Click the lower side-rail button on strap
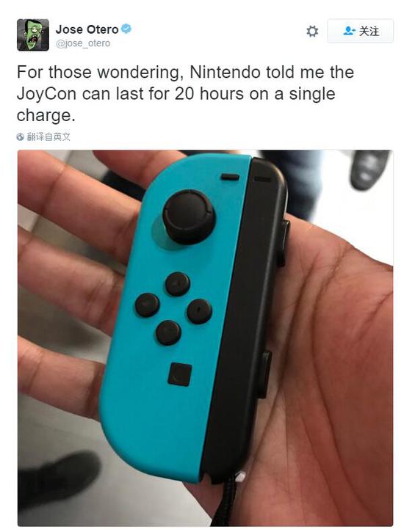This screenshot has height=532, width=404. [x=265, y=374]
